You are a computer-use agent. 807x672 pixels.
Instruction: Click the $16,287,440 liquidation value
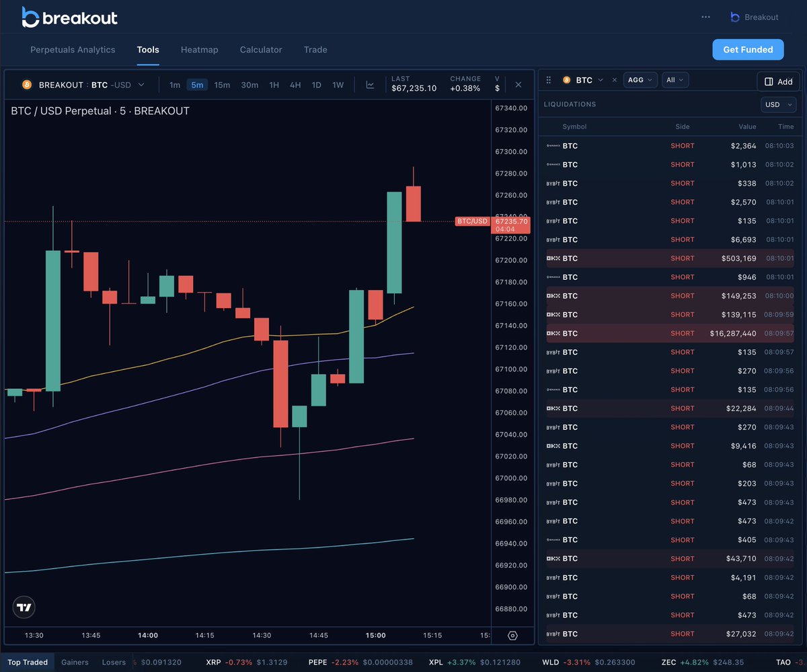[x=733, y=334]
